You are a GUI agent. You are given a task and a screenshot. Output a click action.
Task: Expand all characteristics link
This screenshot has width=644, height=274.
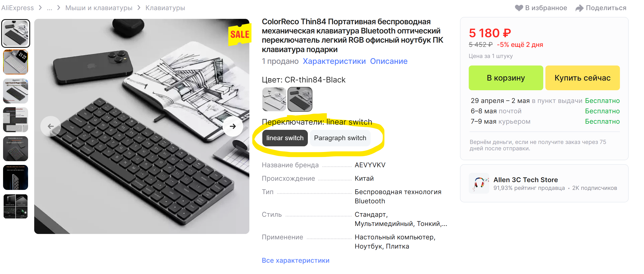(x=296, y=260)
